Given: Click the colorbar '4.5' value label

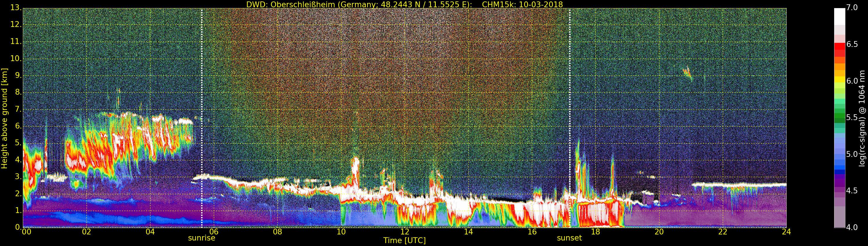Looking at the screenshot, I should (852, 191).
